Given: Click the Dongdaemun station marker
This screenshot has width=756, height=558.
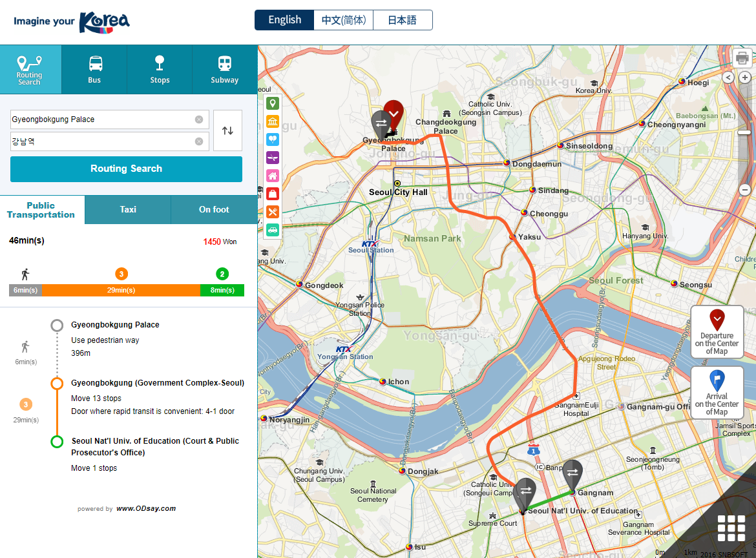Looking at the screenshot, I should tap(507, 163).
